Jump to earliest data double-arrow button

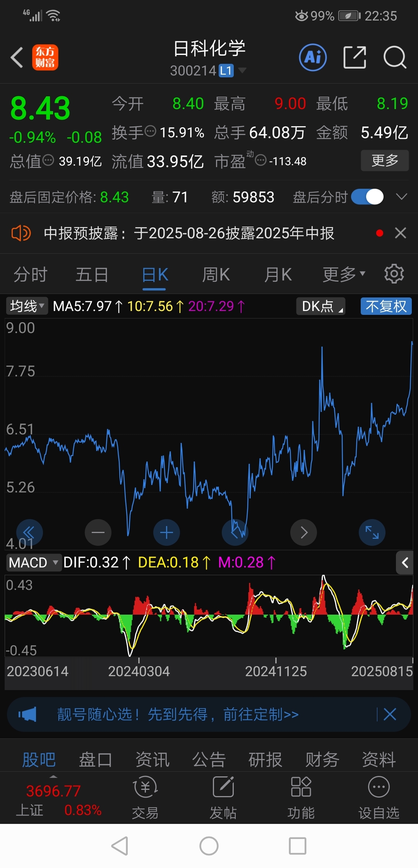[x=30, y=533]
